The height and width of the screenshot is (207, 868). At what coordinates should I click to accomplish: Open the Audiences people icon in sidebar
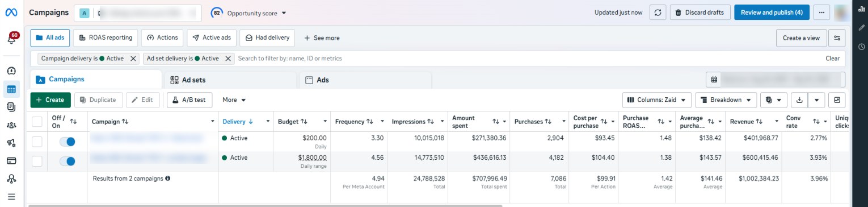pyautogui.click(x=11, y=125)
